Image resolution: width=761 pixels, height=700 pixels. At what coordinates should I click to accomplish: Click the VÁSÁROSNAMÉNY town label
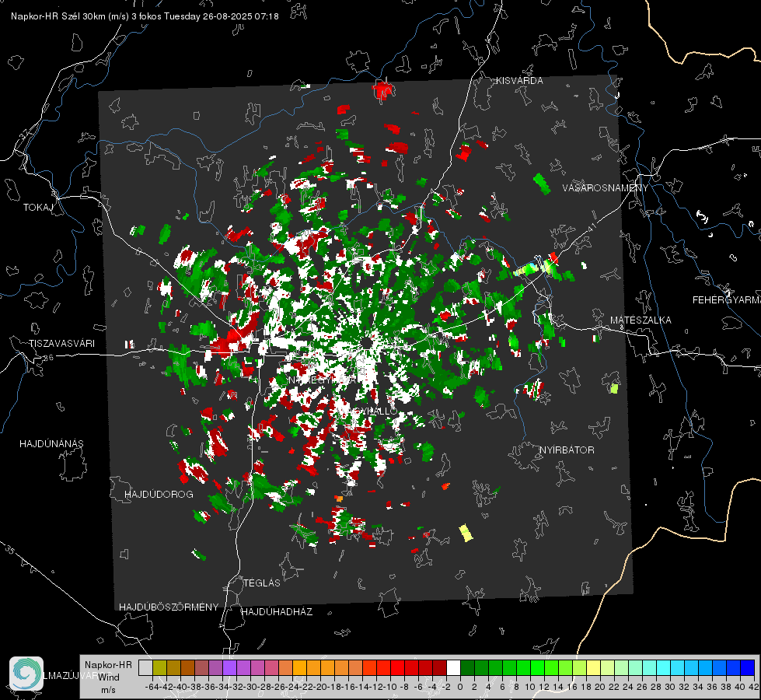point(606,188)
